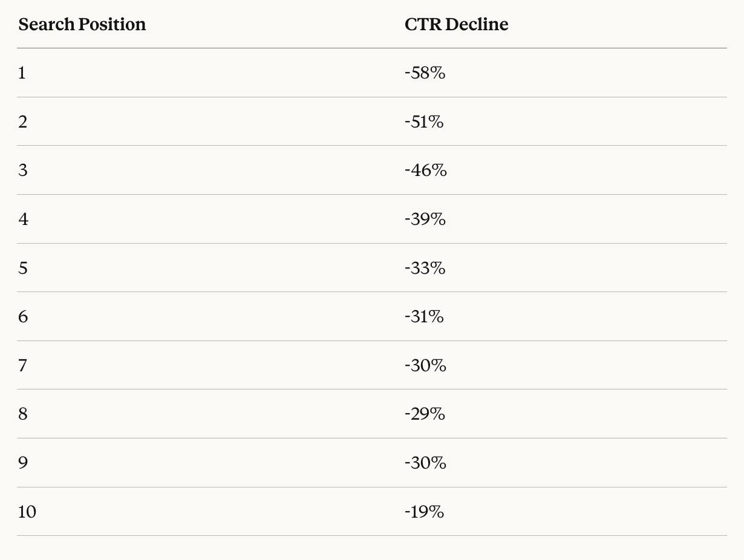Select the search position 3 cell
Screen dimensions: 744x560
pos(23,171)
